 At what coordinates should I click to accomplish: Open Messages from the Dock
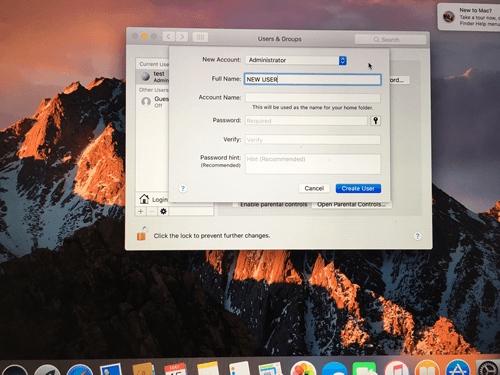(x=334, y=369)
